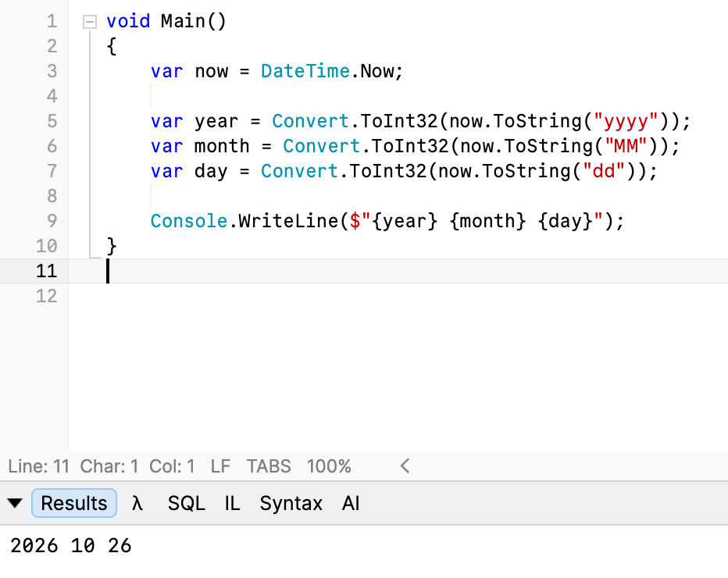Click the output text '2026 10 26'

(x=71, y=546)
